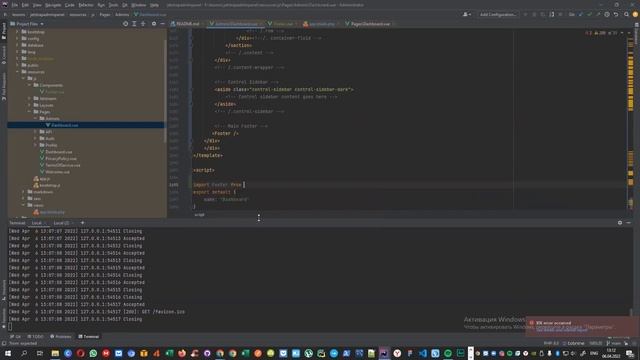Open the Git tool window button

pyautogui.click(x=16, y=337)
